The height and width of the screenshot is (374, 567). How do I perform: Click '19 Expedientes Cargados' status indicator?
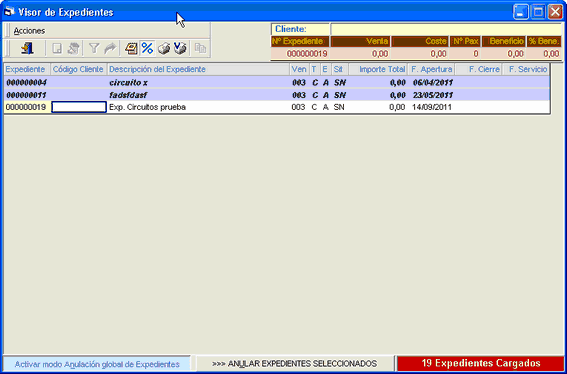pos(481,363)
